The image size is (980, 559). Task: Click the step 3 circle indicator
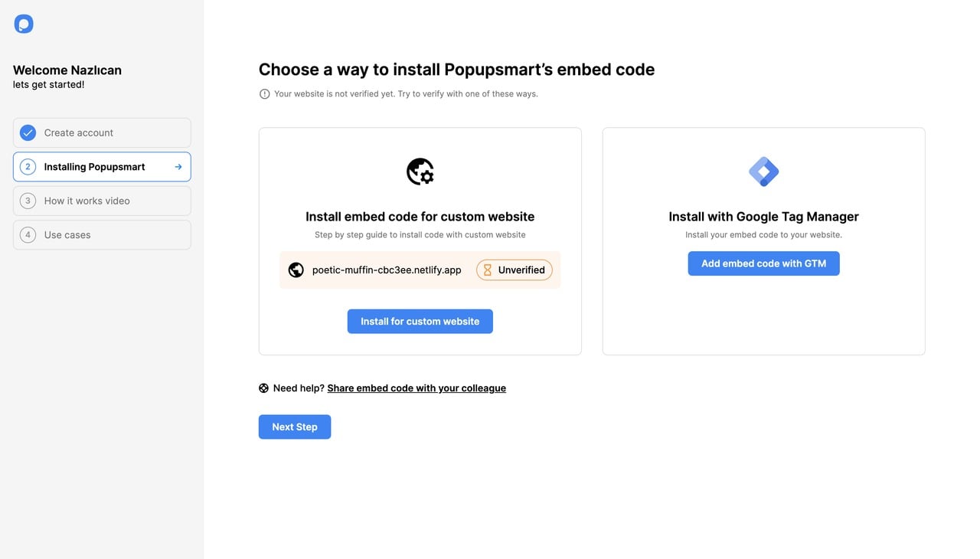pos(28,200)
